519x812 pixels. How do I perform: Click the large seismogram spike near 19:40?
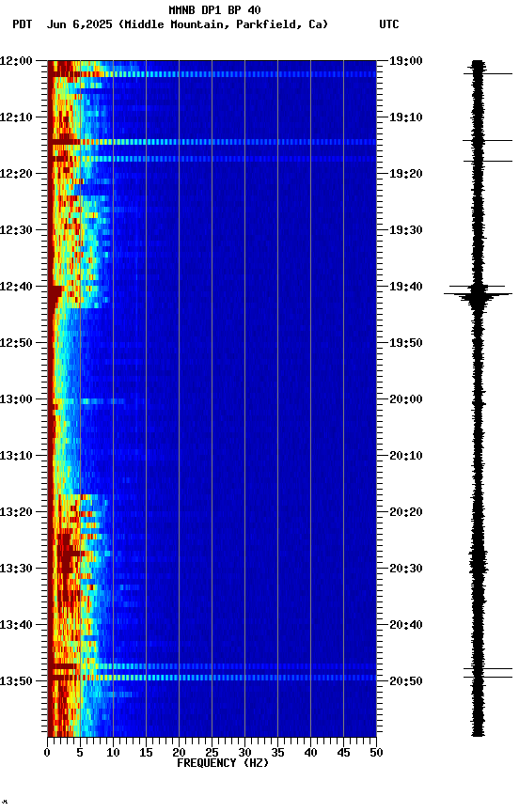(478, 295)
